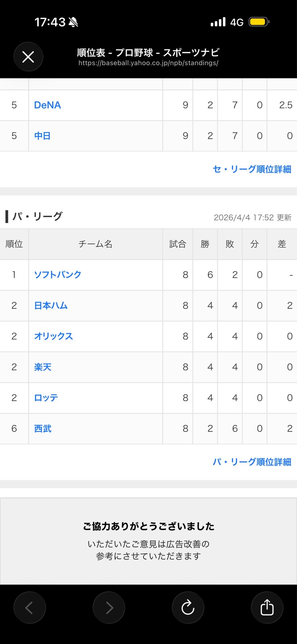Image resolution: width=297 pixels, height=644 pixels.
Task: Tap the silent bell icon in status bar
Action: [73, 22]
